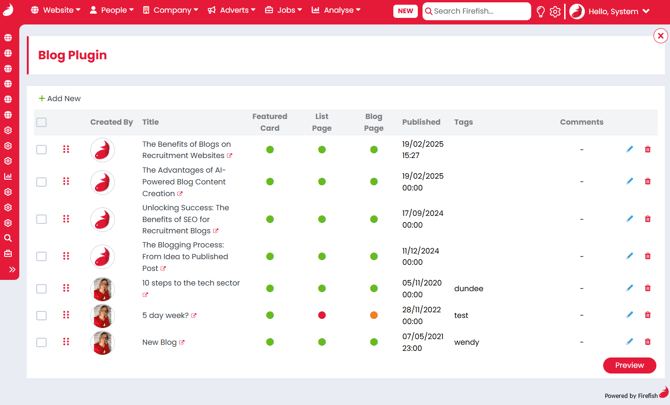Click the search icon in left sidebar
670x405 pixels.
pos(8,238)
